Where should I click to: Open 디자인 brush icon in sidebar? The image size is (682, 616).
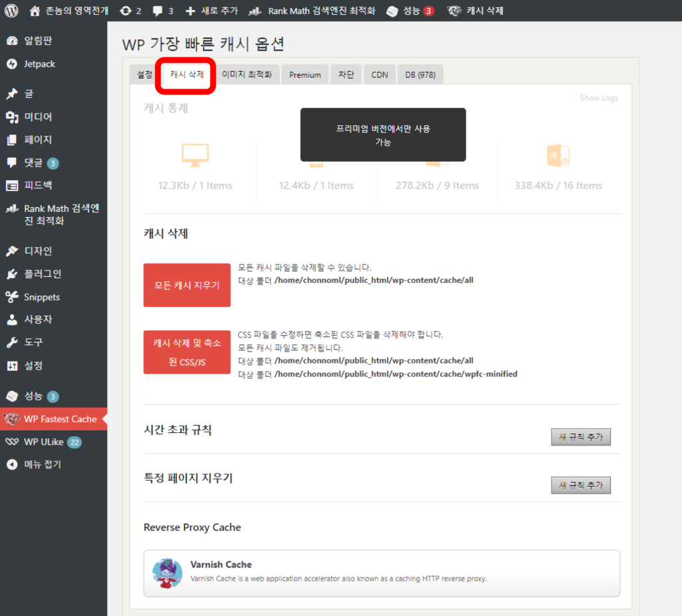[12, 251]
